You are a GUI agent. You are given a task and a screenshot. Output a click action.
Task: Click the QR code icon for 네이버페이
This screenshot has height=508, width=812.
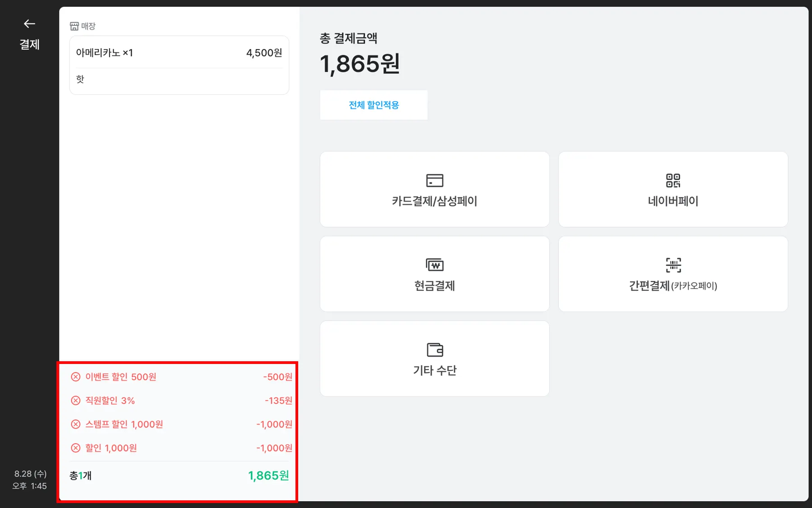coord(673,180)
